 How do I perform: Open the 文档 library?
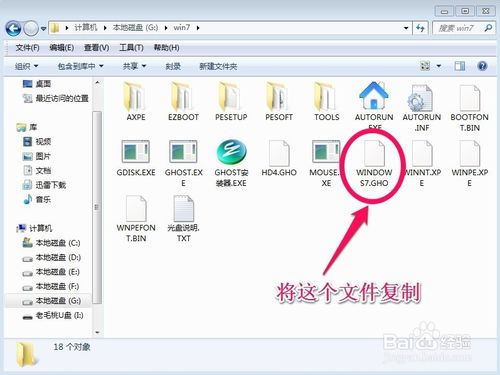(x=37, y=171)
